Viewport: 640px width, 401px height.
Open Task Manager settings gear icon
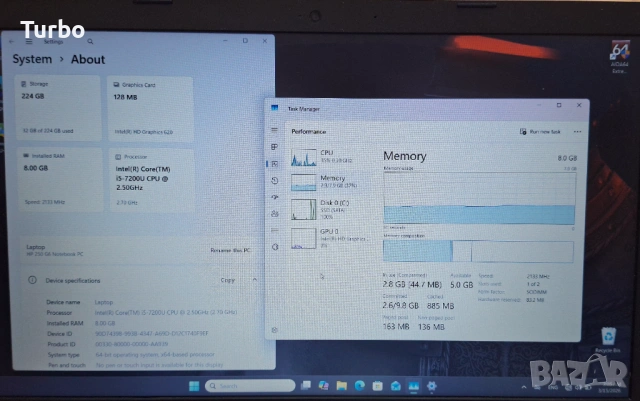275,330
